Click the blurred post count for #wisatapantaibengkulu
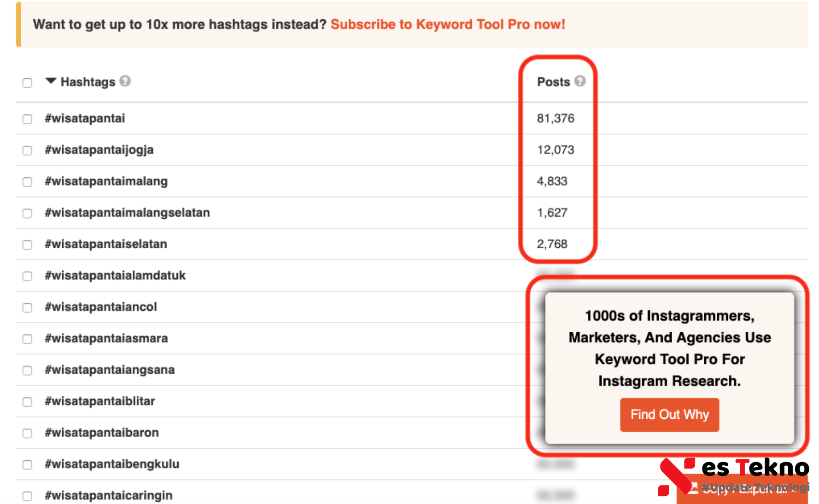Viewport: 819px width, 504px height. pyautogui.click(x=555, y=464)
